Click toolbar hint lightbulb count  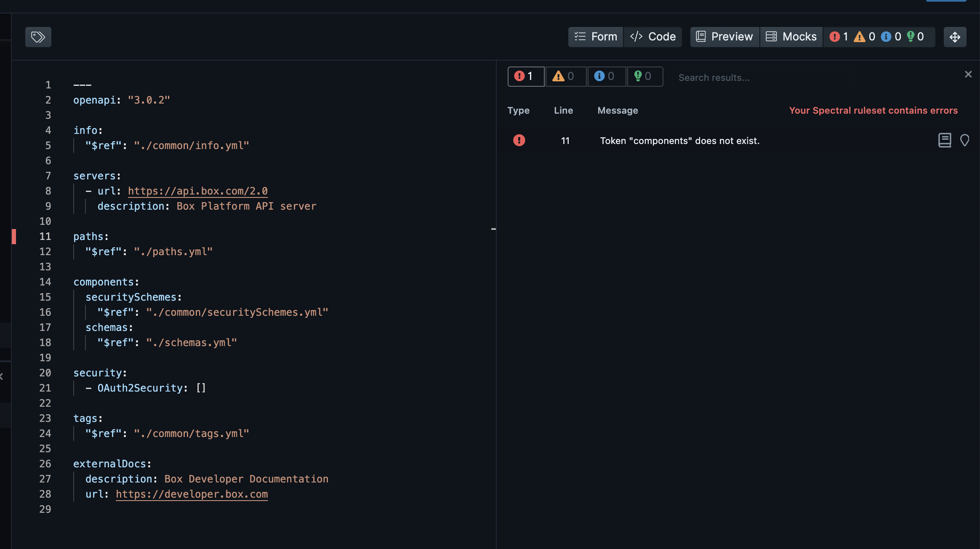coord(915,37)
